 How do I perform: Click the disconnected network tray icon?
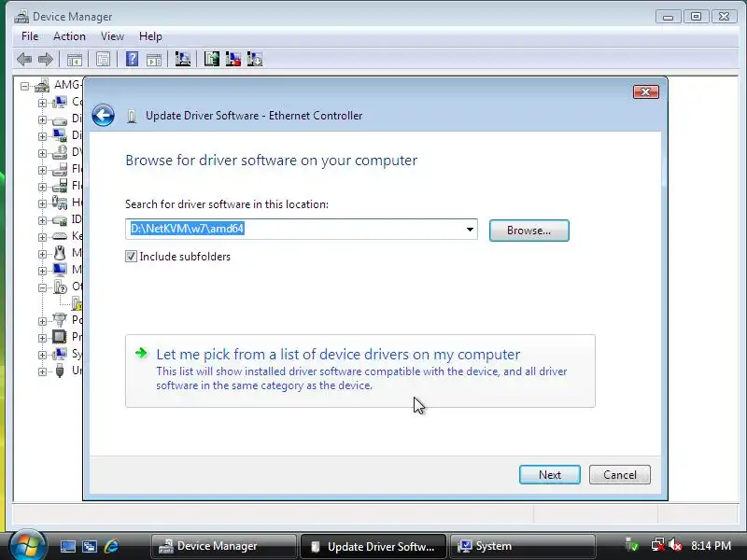pos(658,545)
